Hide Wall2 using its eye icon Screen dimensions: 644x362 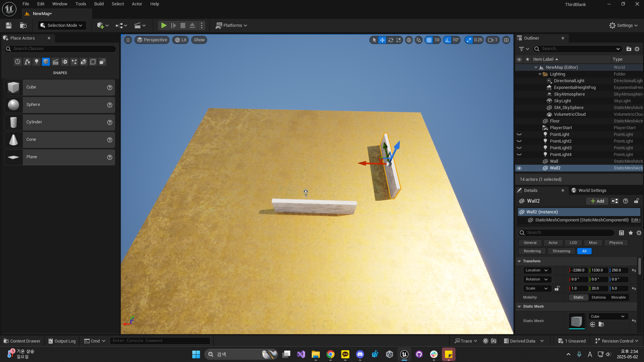coord(519,168)
